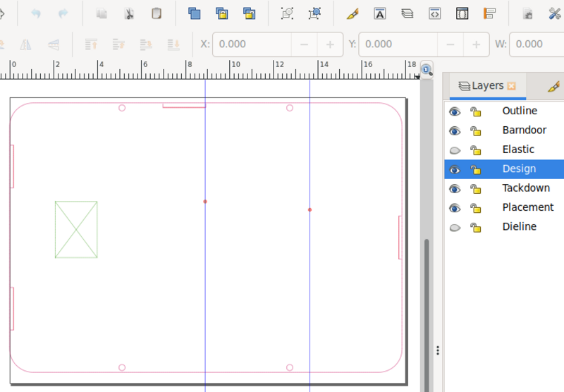Increase the Y value with plus
This screenshot has height=392, width=564.
pyautogui.click(x=477, y=44)
